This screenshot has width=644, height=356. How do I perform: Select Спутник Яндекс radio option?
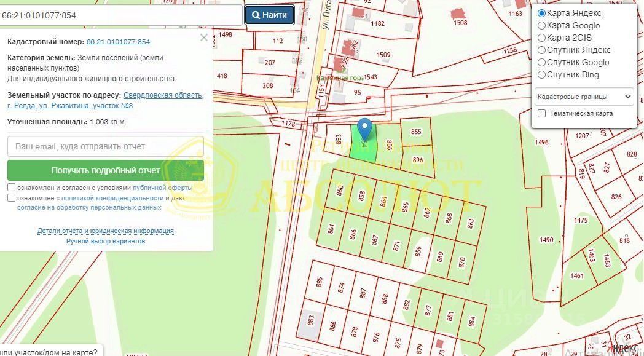coord(542,50)
